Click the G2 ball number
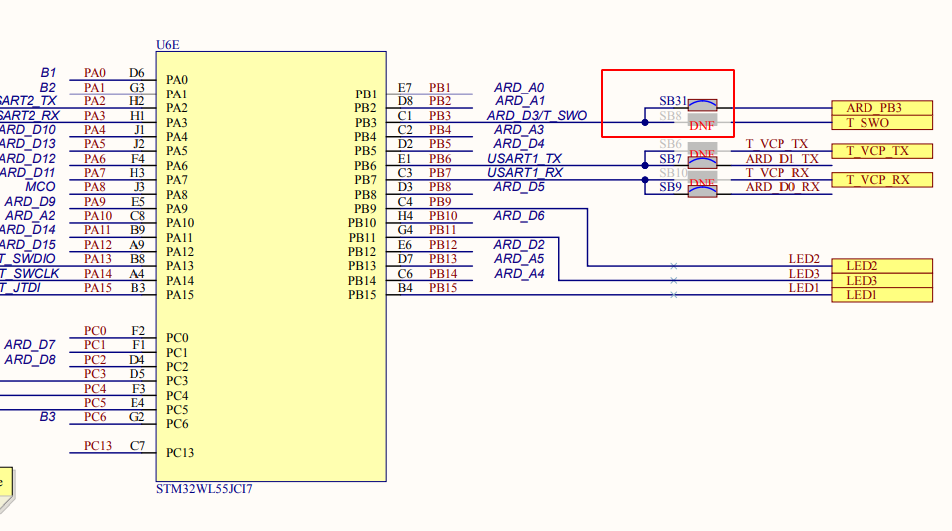Viewport: 952px width, 531px height. (137, 417)
